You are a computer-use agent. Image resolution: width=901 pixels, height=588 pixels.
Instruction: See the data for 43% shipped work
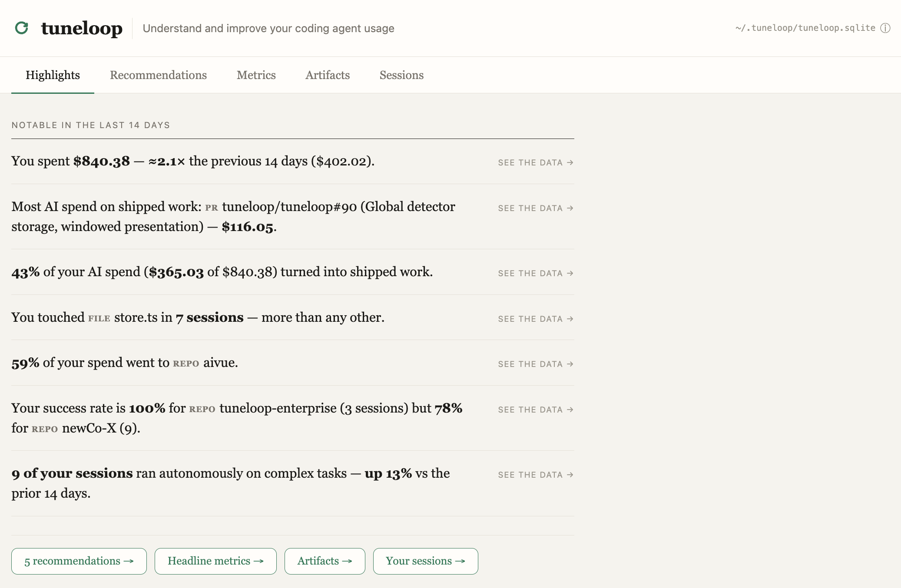pos(536,273)
